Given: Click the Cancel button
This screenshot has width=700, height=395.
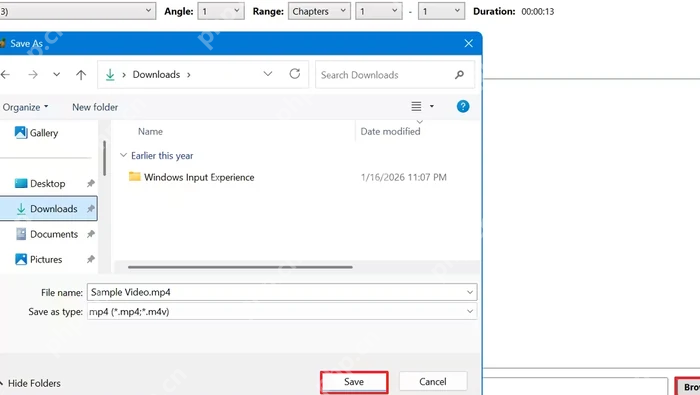Looking at the screenshot, I should 433,382.
